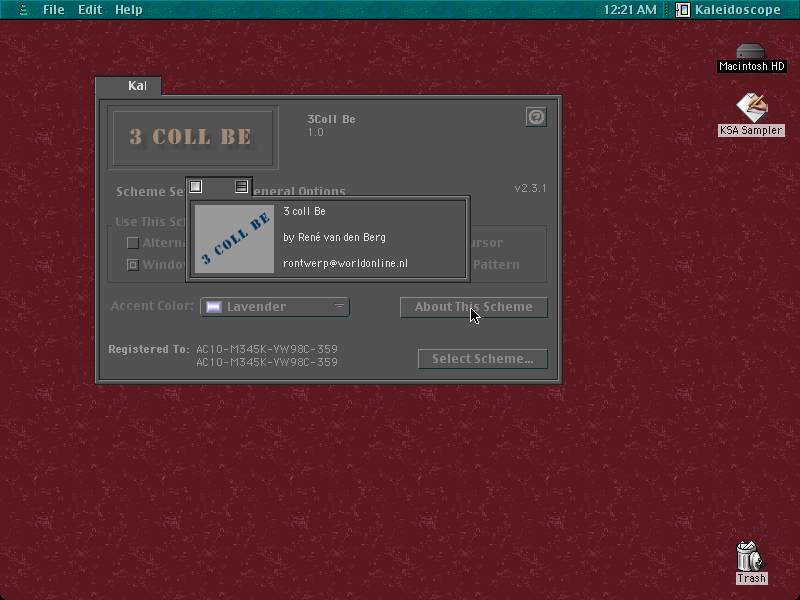The width and height of the screenshot is (800, 600).
Task: Click the question mark help icon in Kaleidoscope window
Action: click(x=536, y=117)
